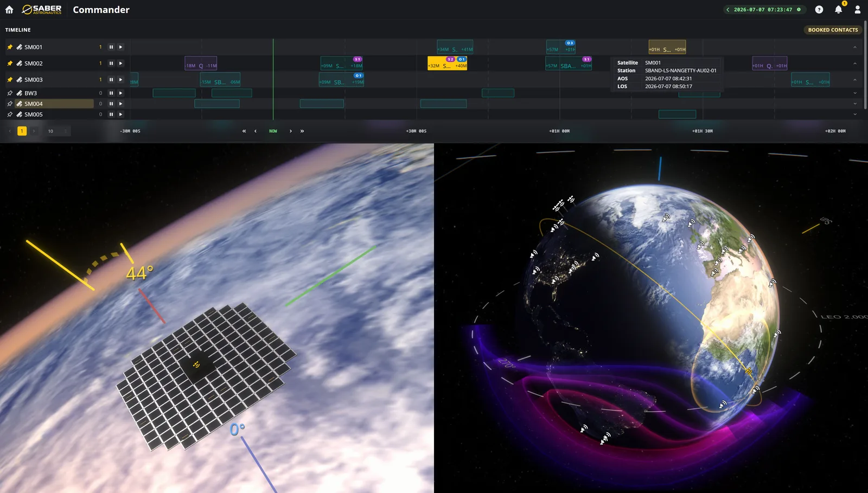Play the SM004 row
The height and width of the screenshot is (493, 868).
coord(120,104)
